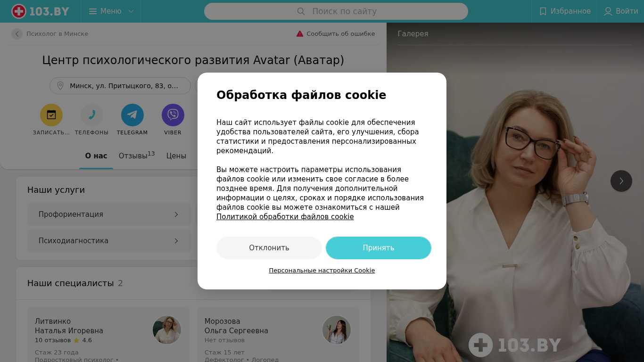Switch to the Цены tab
644x362 pixels.
pos(176,156)
